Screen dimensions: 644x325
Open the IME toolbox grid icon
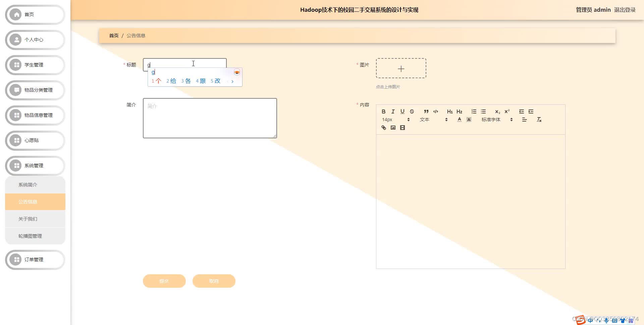click(x=631, y=320)
